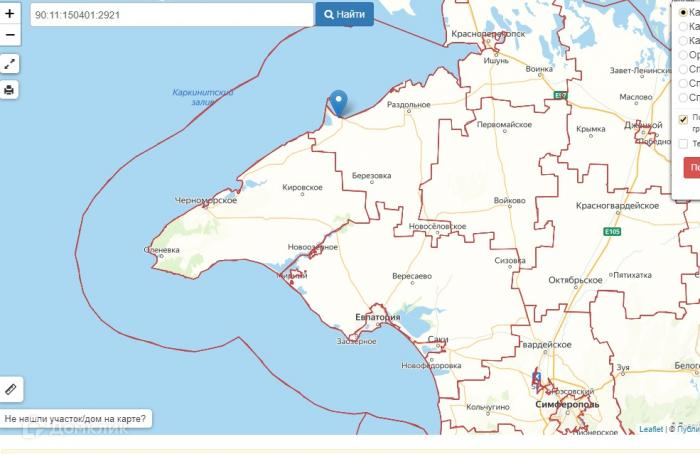Click the Маслово label

point(636,97)
